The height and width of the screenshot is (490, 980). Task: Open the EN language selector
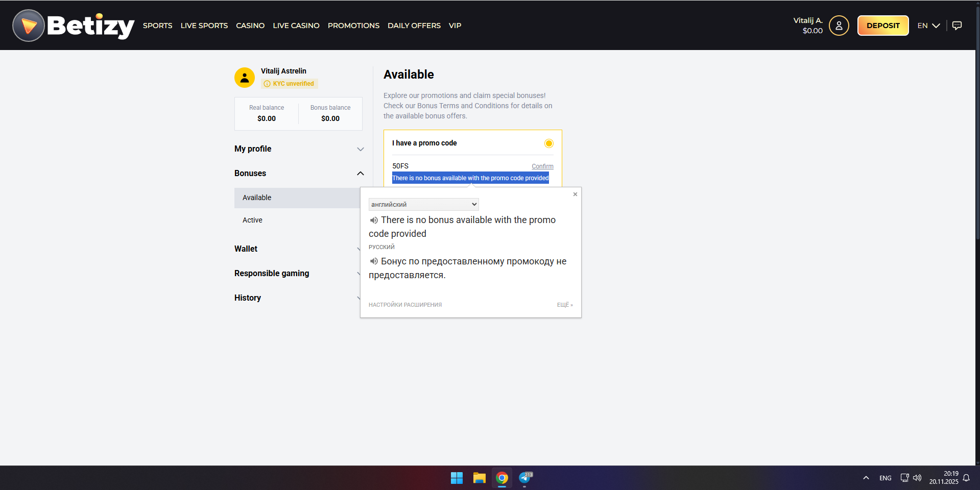coord(928,26)
